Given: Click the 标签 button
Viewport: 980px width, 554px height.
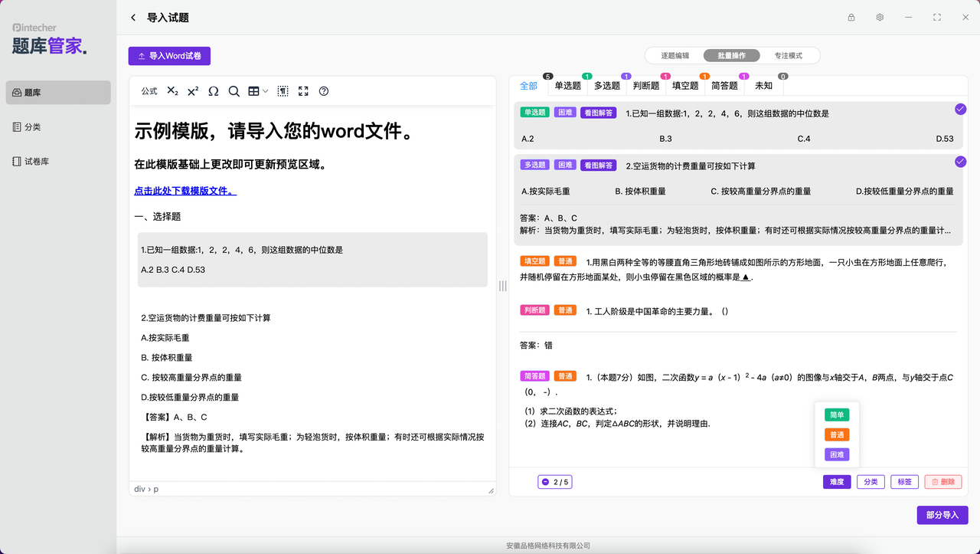Looking at the screenshot, I should pos(904,482).
